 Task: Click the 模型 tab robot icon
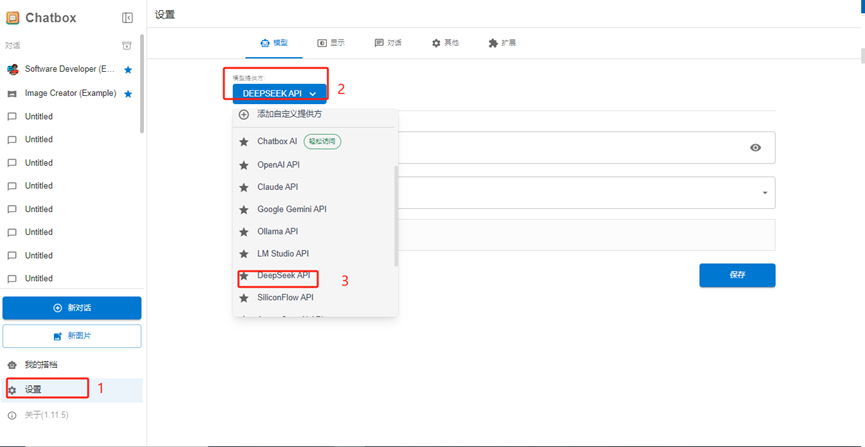pyautogui.click(x=264, y=43)
